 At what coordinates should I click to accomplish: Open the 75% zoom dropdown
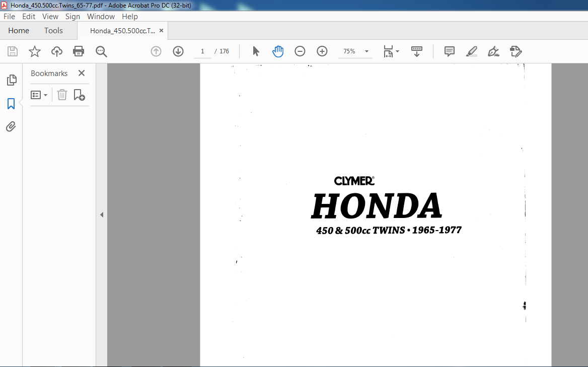click(367, 51)
